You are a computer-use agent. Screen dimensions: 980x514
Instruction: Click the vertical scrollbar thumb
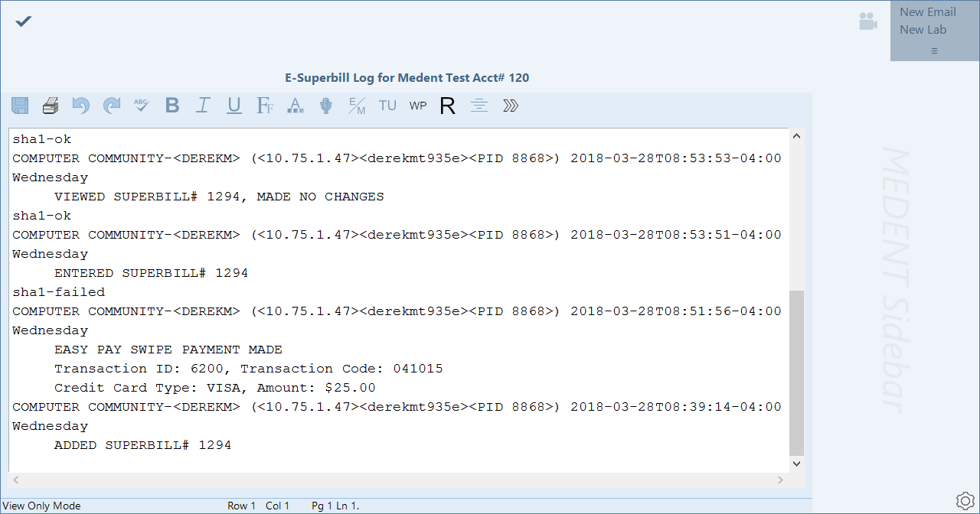click(x=797, y=372)
